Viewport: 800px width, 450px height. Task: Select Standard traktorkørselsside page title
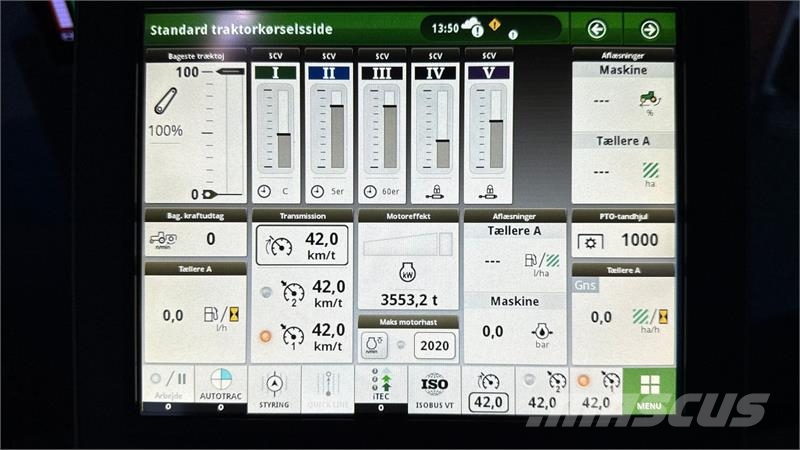(241, 30)
